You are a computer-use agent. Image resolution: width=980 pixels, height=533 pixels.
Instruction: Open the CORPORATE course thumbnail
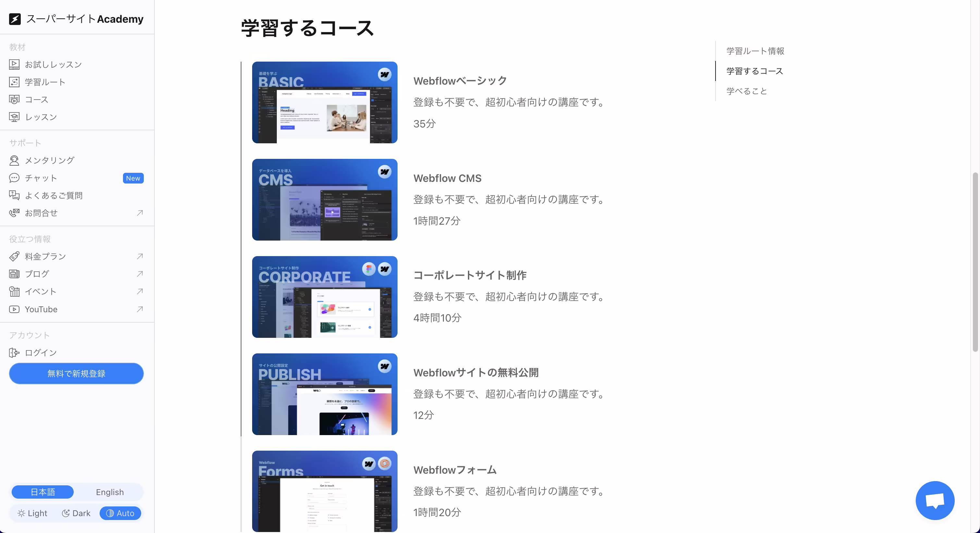pyautogui.click(x=325, y=297)
